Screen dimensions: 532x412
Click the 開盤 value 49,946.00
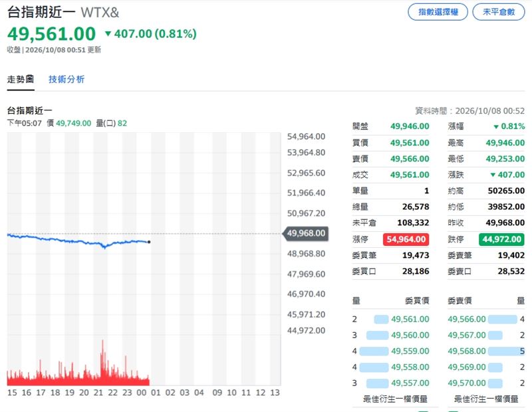click(410, 126)
